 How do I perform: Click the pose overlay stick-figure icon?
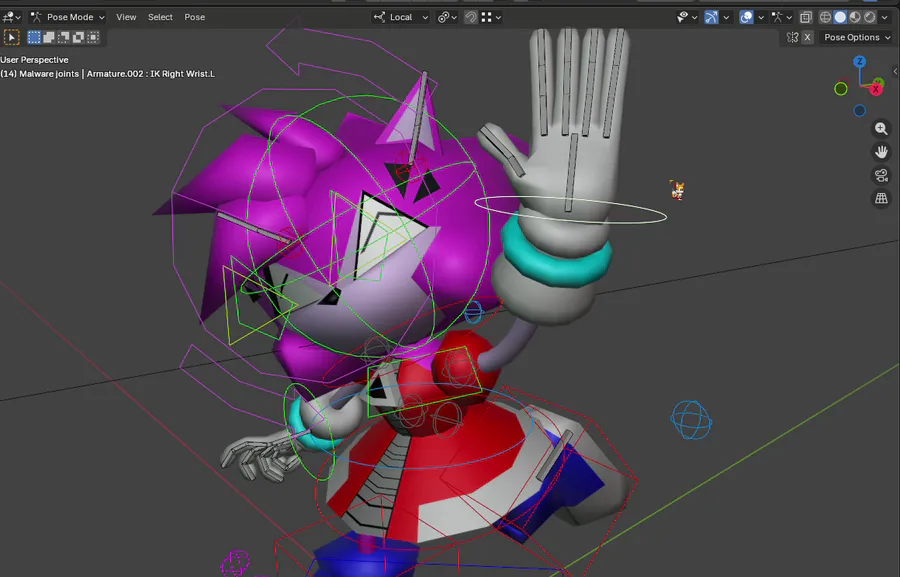click(777, 17)
